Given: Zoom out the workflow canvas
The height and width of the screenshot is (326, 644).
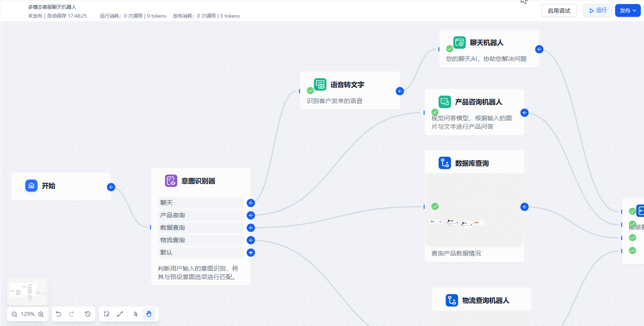Looking at the screenshot, I should point(14,314).
